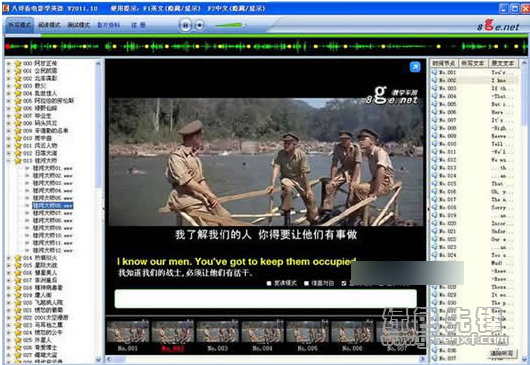Click the star folder icon of 006
The width and height of the screenshot is (530, 365).
point(18,108)
